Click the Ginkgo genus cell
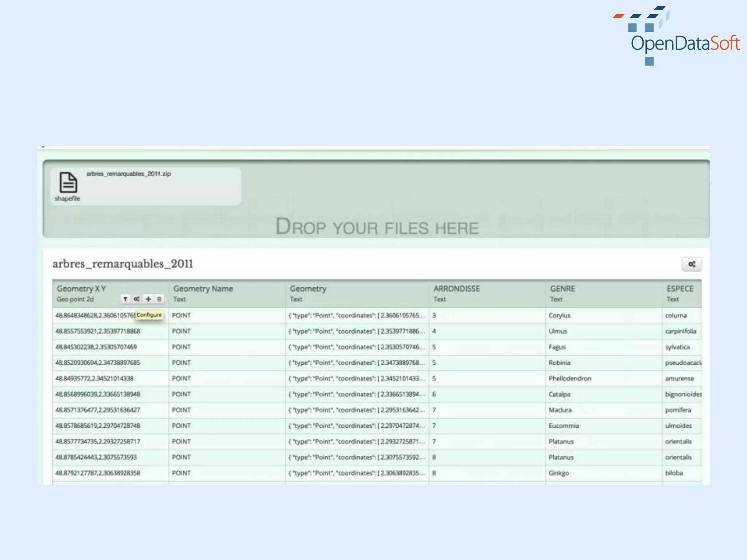This screenshot has height=560, width=747. tap(559, 473)
